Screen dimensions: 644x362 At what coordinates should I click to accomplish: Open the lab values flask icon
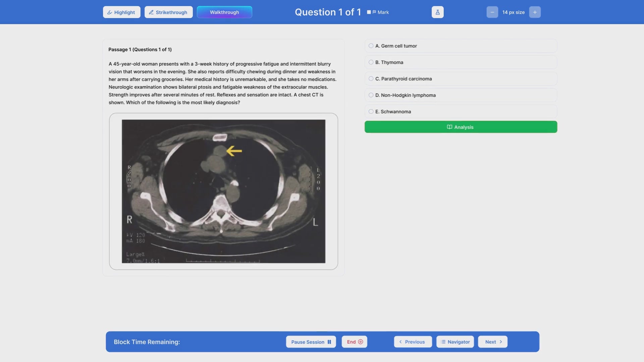pos(437,12)
